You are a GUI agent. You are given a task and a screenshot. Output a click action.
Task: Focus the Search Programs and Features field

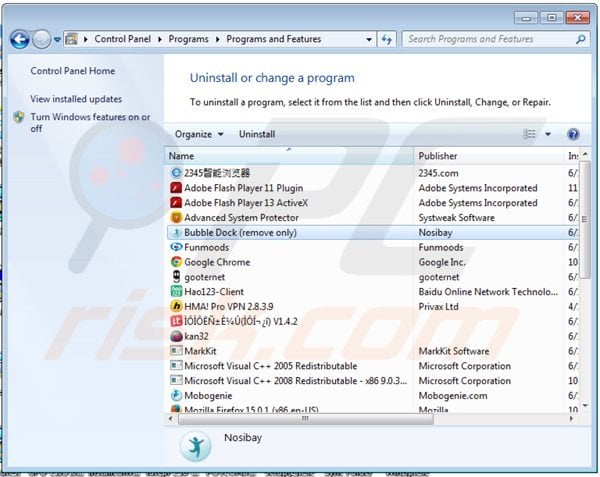click(496, 39)
